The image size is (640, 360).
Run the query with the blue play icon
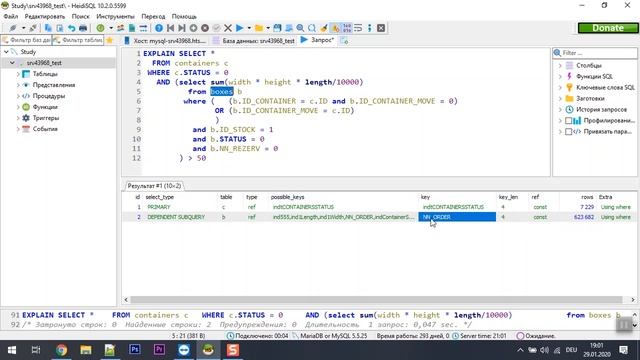(240, 28)
